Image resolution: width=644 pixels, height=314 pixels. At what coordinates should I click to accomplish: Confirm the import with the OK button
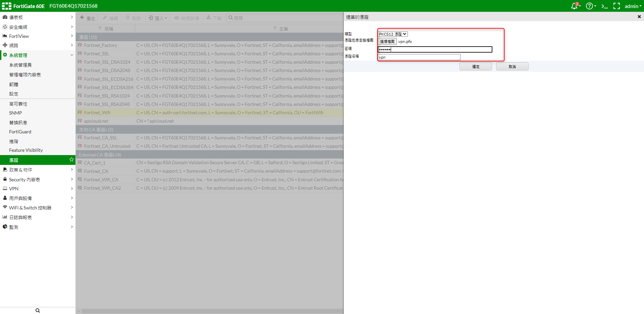click(x=476, y=66)
